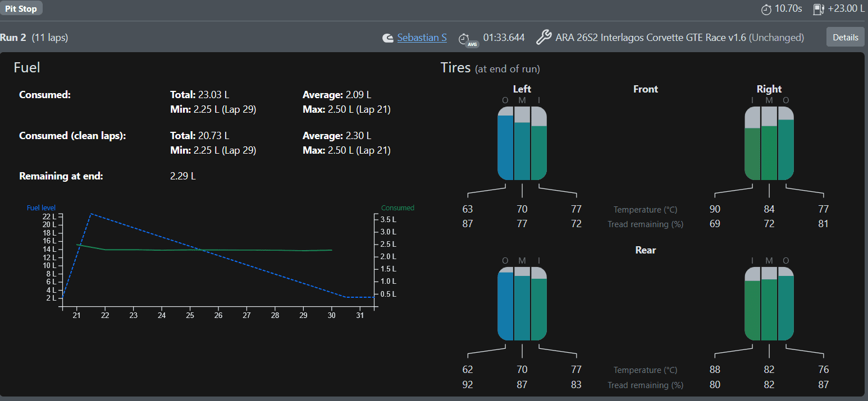
Task: Open the Sebastian S driver link
Action: point(422,38)
